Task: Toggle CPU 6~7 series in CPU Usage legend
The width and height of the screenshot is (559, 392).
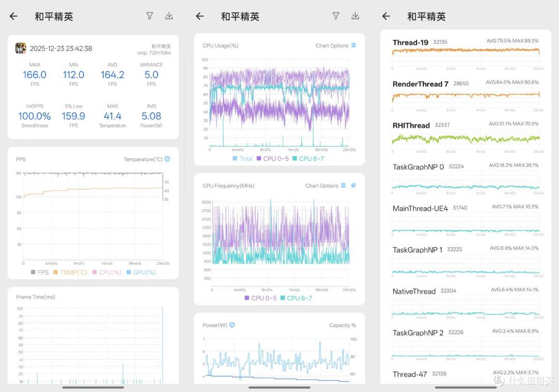Action: [x=308, y=158]
